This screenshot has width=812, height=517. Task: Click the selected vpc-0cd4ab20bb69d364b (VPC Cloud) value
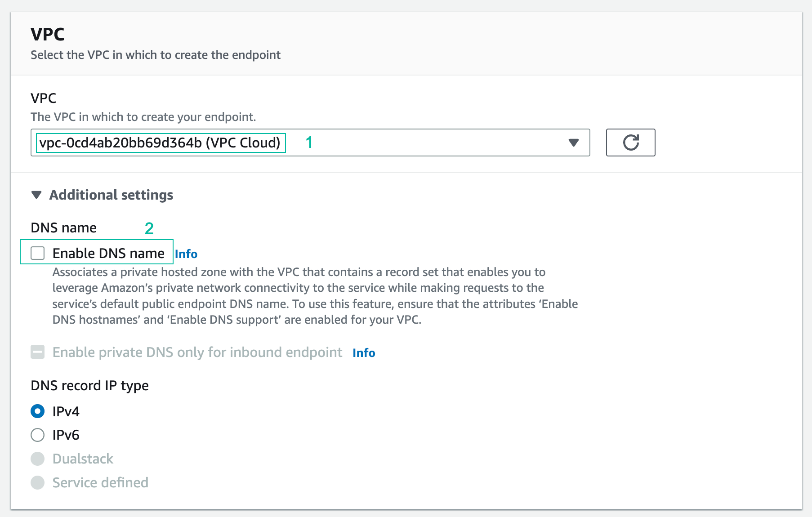160,143
